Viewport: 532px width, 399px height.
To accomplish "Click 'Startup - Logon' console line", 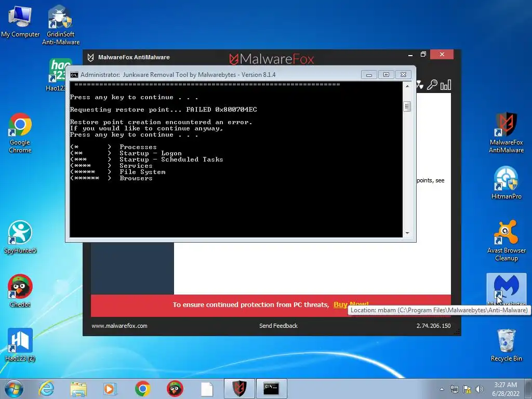I will pyautogui.click(x=151, y=153).
